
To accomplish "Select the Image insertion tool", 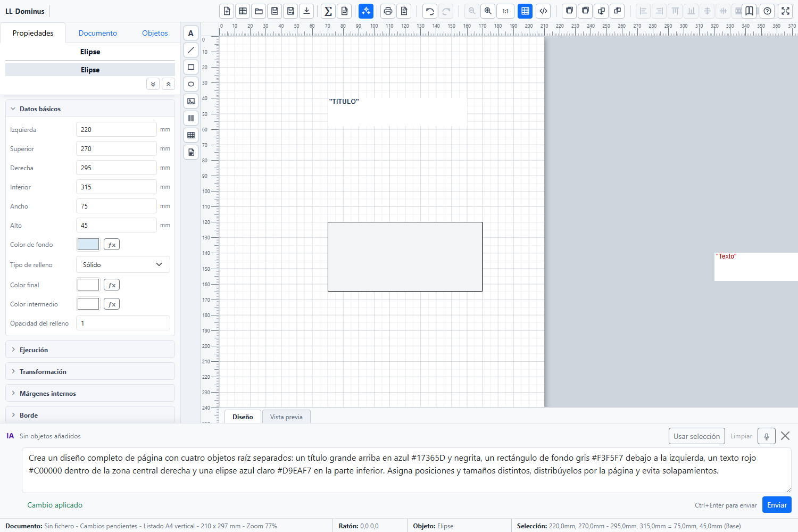I will [191, 101].
